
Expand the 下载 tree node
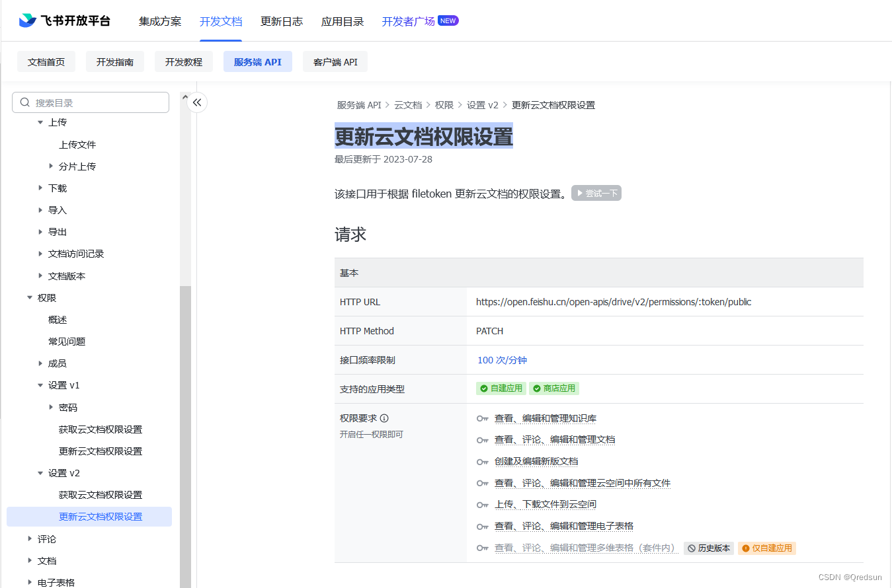point(40,188)
